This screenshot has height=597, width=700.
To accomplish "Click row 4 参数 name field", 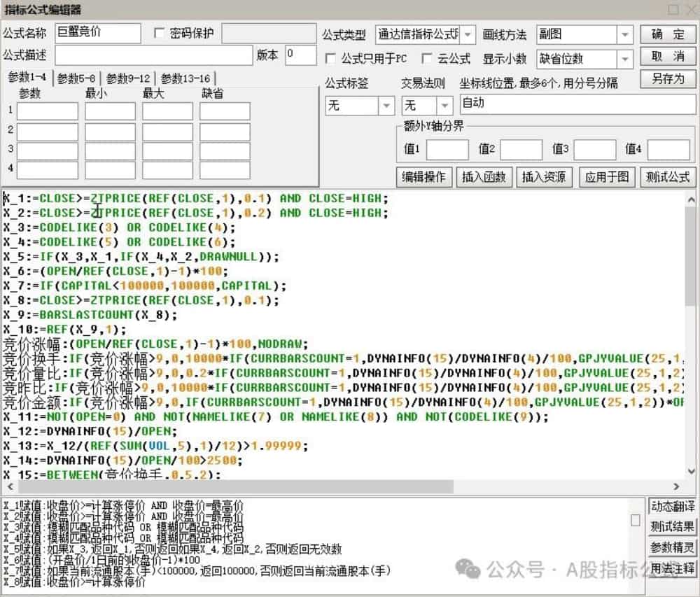I will click(48, 170).
